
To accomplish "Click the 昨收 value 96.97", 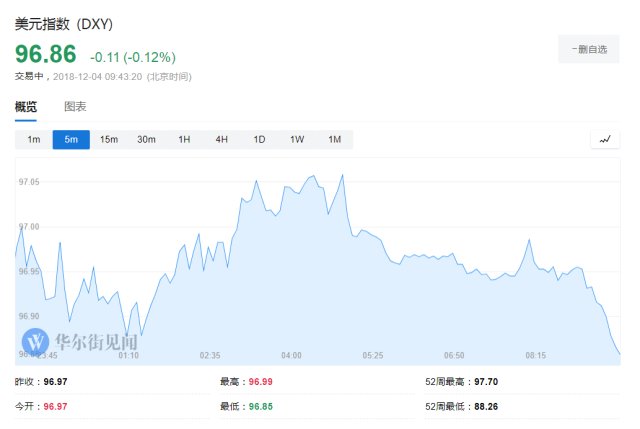I will 55,382.
